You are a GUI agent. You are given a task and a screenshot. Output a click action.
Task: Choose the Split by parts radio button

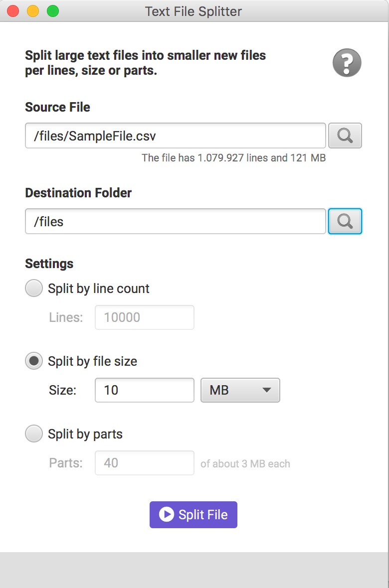pyautogui.click(x=34, y=434)
